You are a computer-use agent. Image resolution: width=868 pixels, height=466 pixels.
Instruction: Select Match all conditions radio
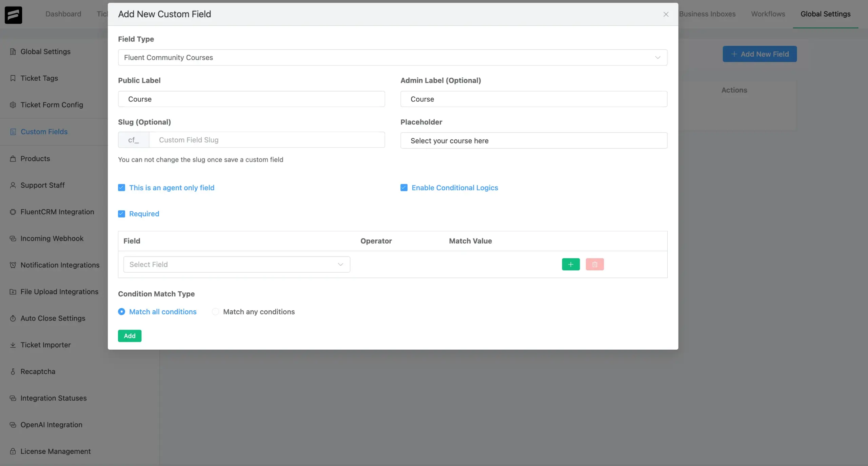(x=121, y=312)
